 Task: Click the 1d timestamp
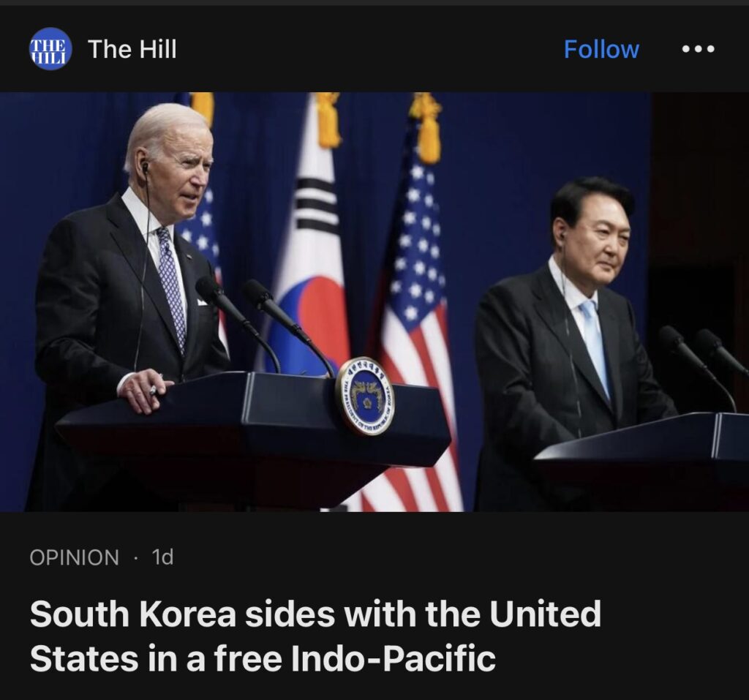click(162, 557)
